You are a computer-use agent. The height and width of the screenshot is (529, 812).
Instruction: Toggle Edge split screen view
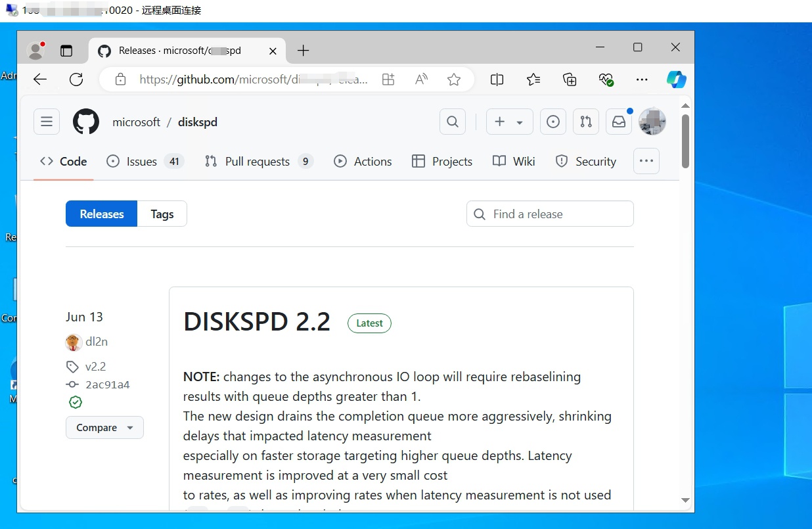pyautogui.click(x=497, y=80)
